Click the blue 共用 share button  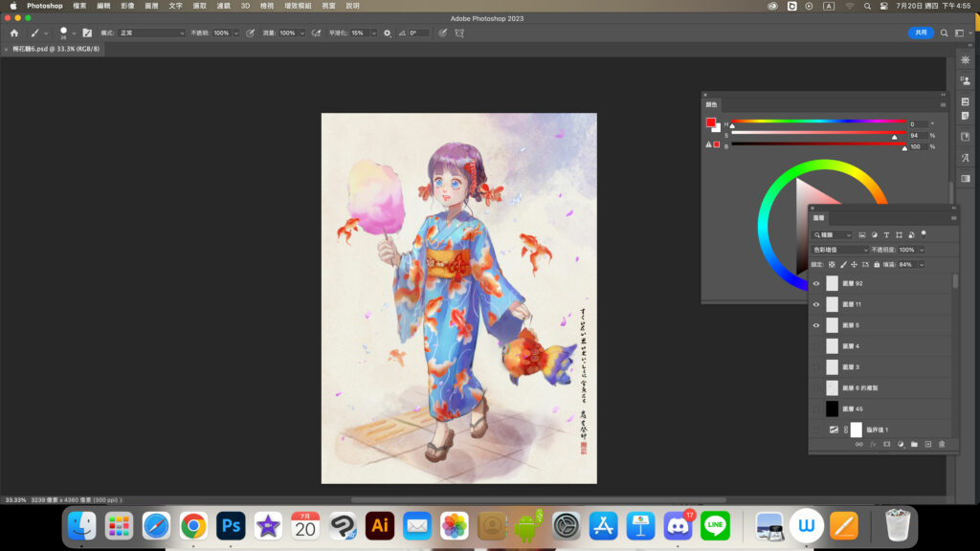[921, 33]
